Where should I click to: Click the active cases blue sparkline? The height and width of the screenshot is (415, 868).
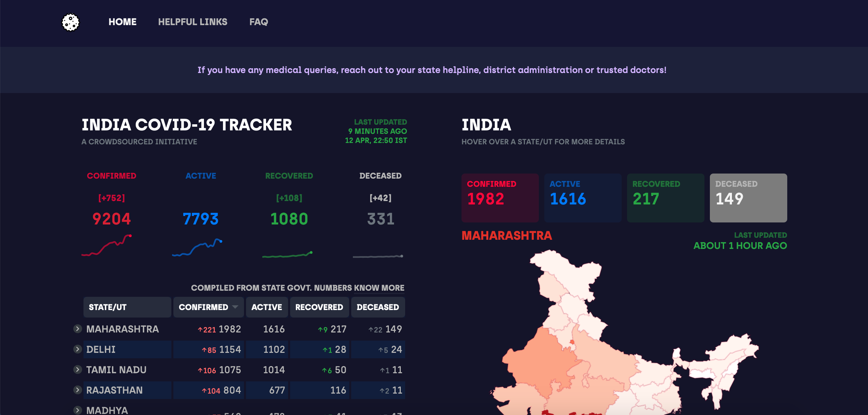tap(197, 247)
